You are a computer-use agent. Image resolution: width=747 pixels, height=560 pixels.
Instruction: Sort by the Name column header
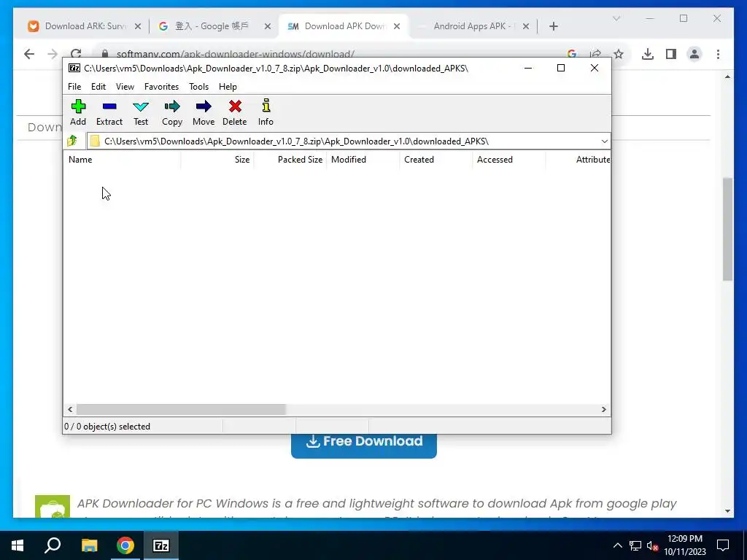point(122,160)
